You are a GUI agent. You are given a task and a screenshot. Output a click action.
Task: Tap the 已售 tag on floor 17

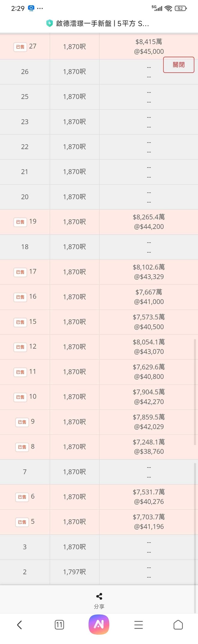(x=20, y=272)
